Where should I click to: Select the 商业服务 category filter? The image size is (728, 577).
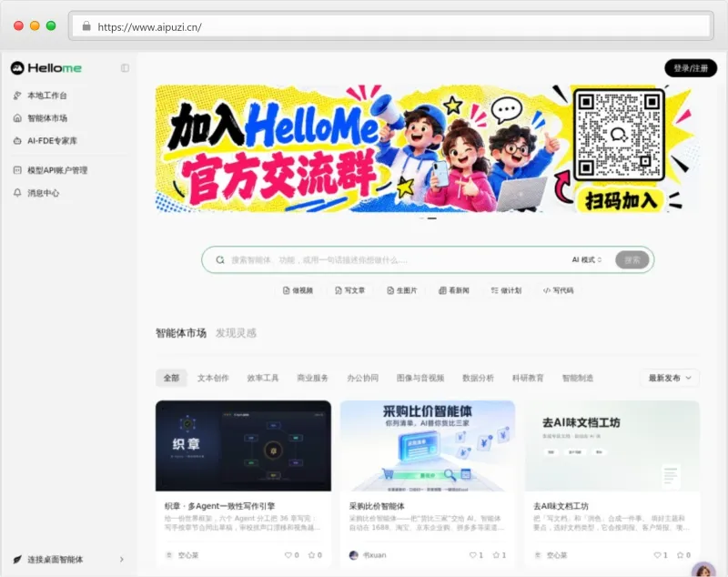tap(312, 378)
